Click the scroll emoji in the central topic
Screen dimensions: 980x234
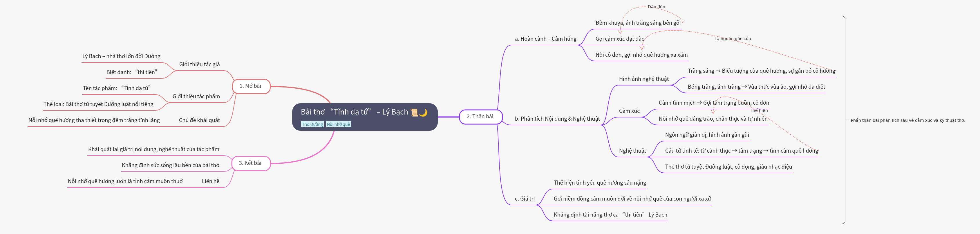click(x=414, y=112)
